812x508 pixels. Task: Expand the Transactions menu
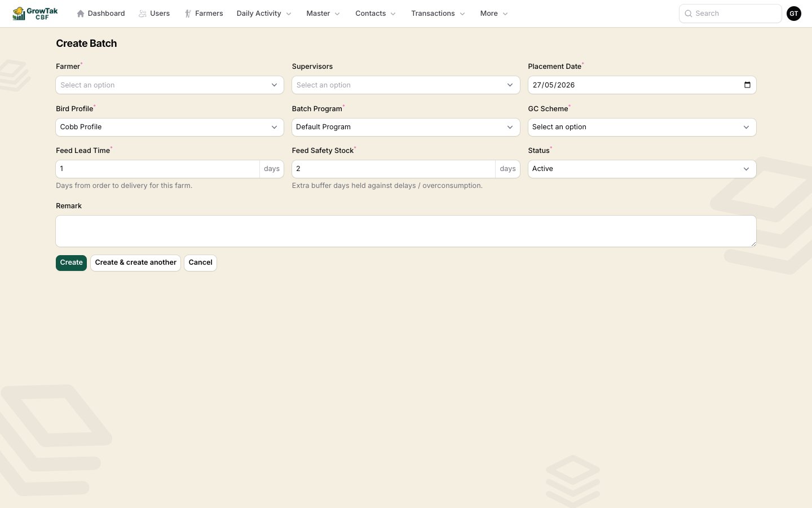click(438, 14)
